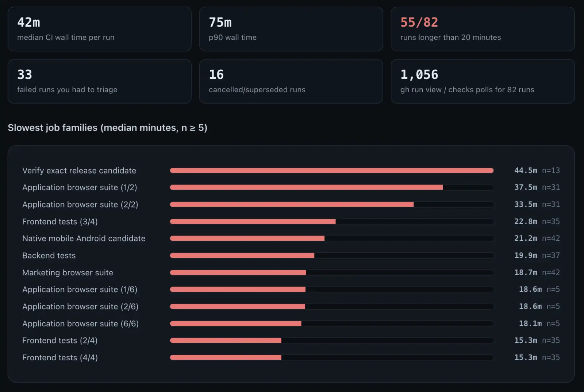Select 'Application browser suite (2/2)' row label

(x=80, y=205)
